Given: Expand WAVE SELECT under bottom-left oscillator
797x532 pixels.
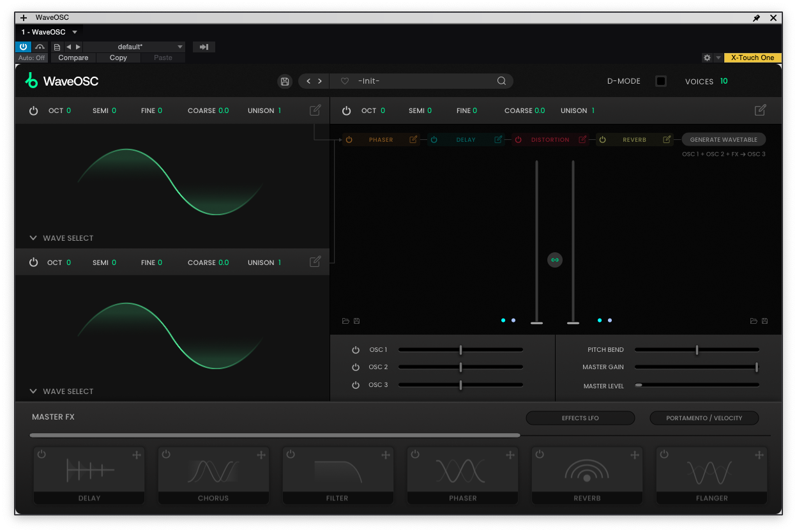Looking at the screenshot, I should click(x=61, y=391).
